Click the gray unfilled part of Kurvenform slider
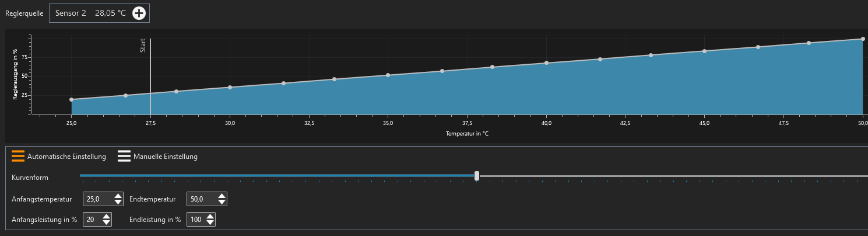This screenshot has width=868, height=236. [x=673, y=175]
